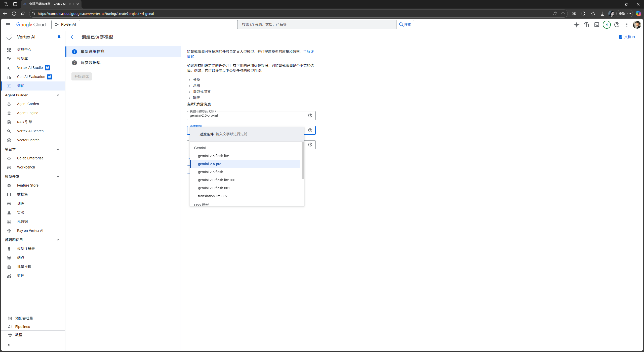Collapse the sidebar with bottom arrow icon
Viewport: 644px width, 352px height.
click(9, 345)
